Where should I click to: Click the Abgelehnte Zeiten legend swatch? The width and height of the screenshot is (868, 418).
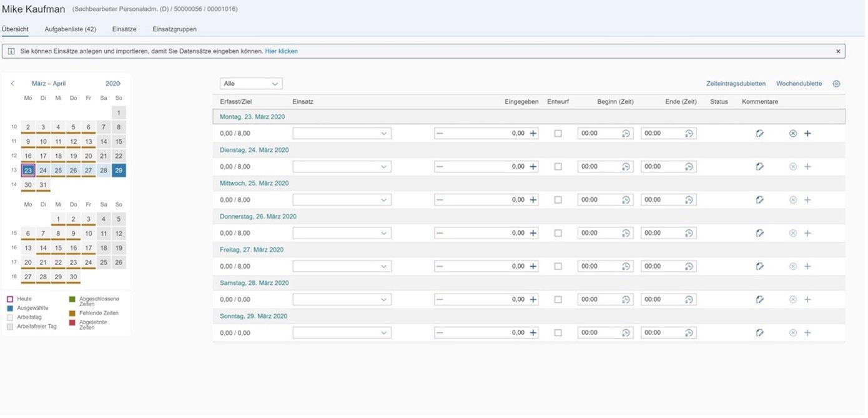(72, 322)
